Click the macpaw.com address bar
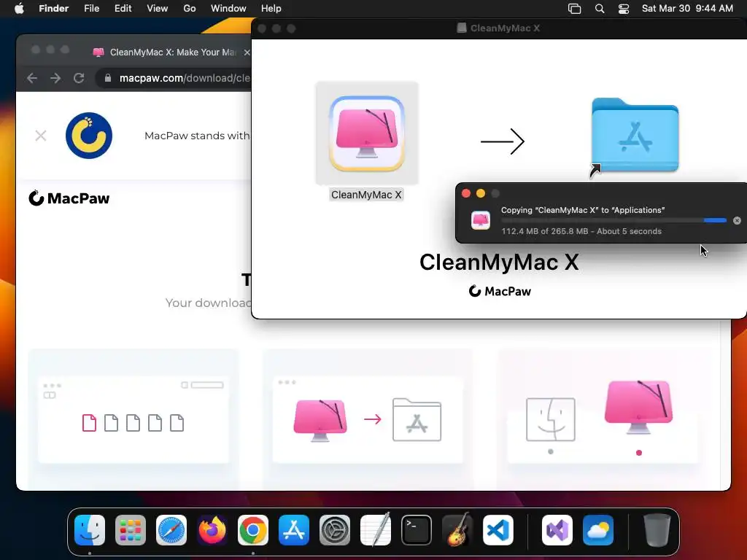This screenshot has width=747, height=560. coord(183,78)
